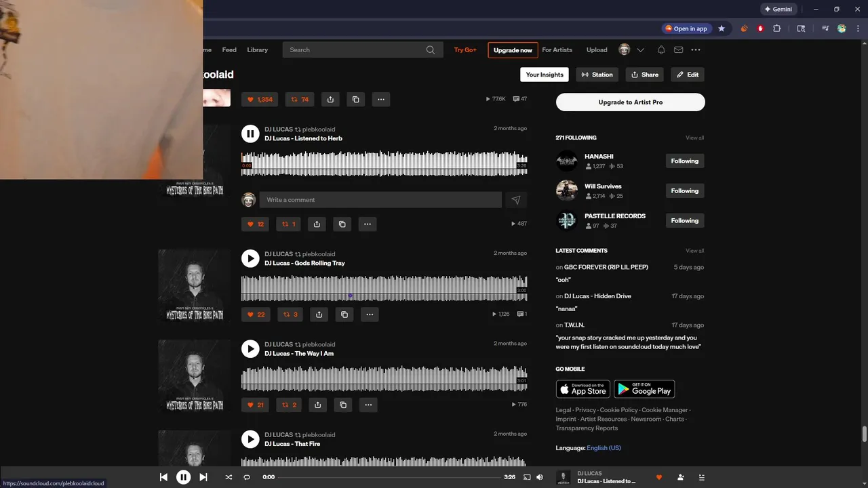Repost The Way I Am with 2 reposts
Image resolution: width=868 pixels, height=488 pixels.
pyautogui.click(x=290, y=405)
